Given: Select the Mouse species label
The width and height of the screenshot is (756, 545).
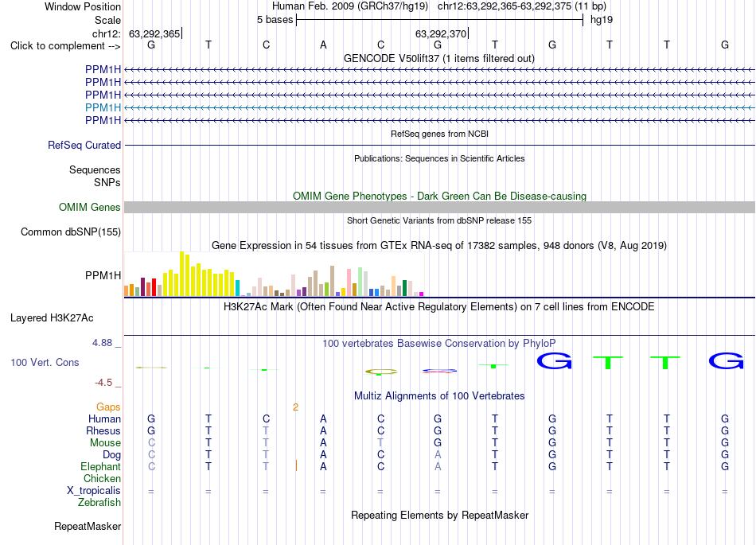Looking at the screenshot, I should click(x=105, y=443).
